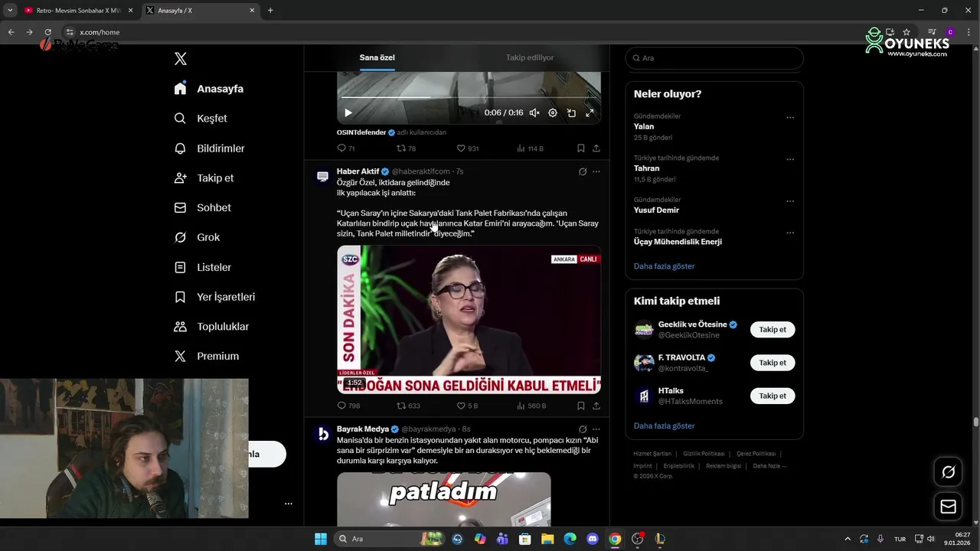Ask Grok about Bayrak Medya post
This screenshot has height=551, width=980.
click(x=583, y=429)
